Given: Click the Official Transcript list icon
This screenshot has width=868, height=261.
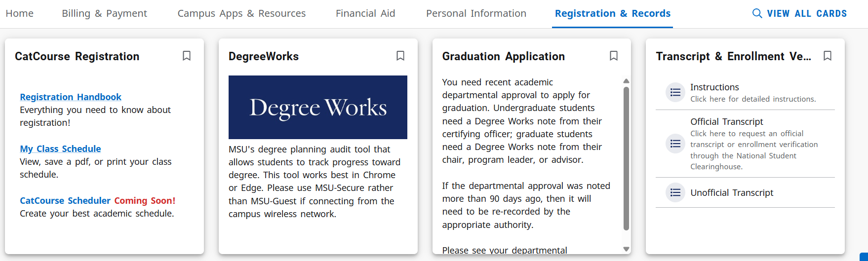Looking at the screenshot, I should (x=675, y=144).
